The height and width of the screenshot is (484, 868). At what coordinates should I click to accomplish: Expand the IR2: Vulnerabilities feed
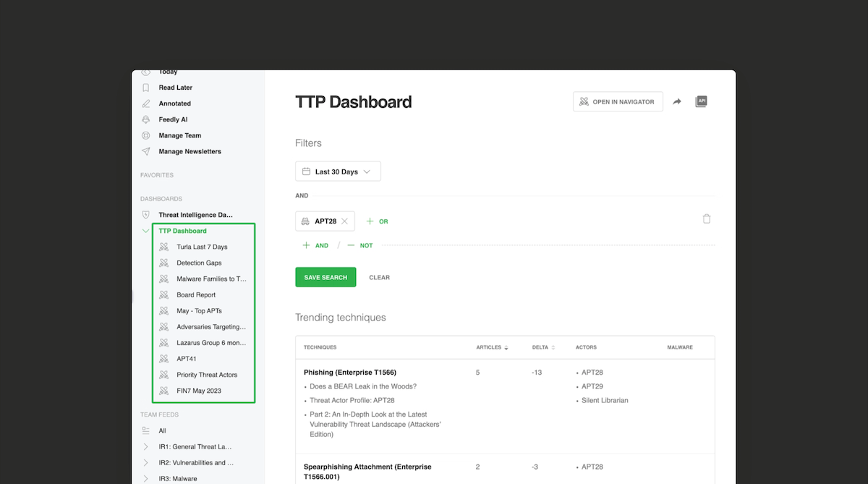145,462
